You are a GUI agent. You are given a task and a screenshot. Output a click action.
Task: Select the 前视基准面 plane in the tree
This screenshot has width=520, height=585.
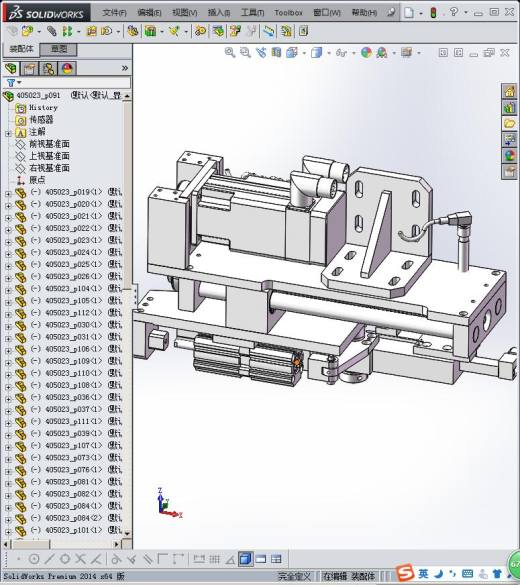click(x=49, y=144)
